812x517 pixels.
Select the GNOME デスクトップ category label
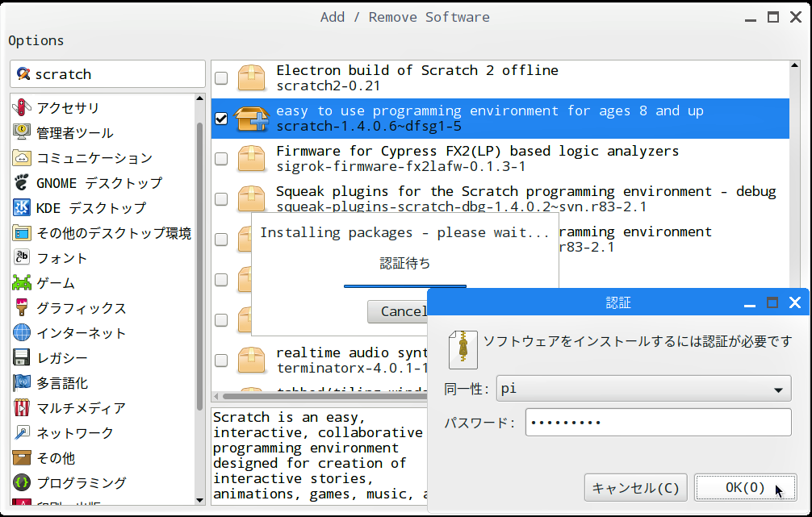pyautogui.click(x=99, y=182)
